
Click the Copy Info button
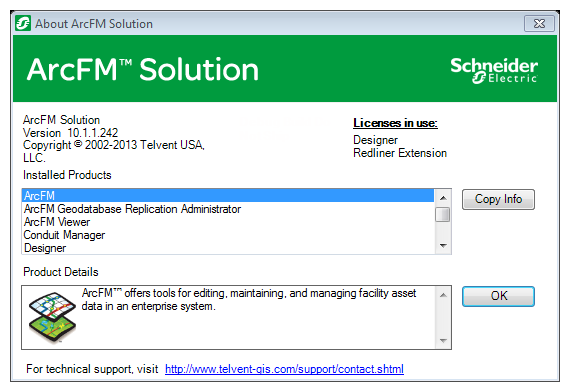[x=498, y=199]
